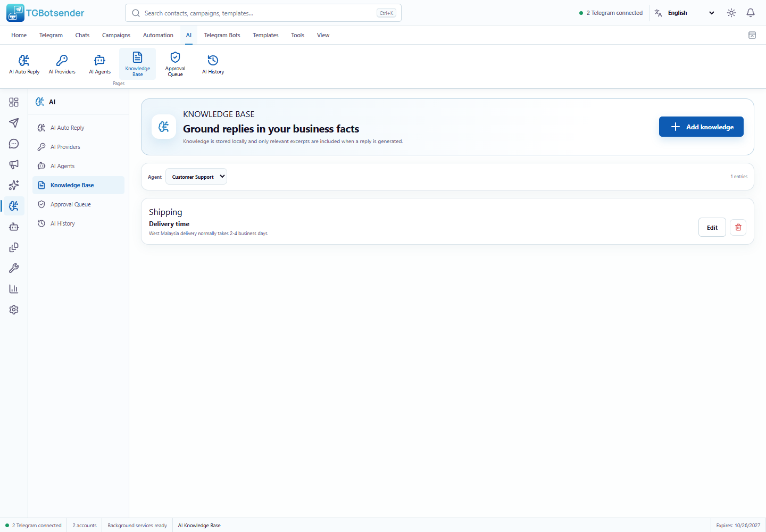Click the bot icon in left rail
Viewport: 766px width, 532px height.
click(x=14, y=227)
